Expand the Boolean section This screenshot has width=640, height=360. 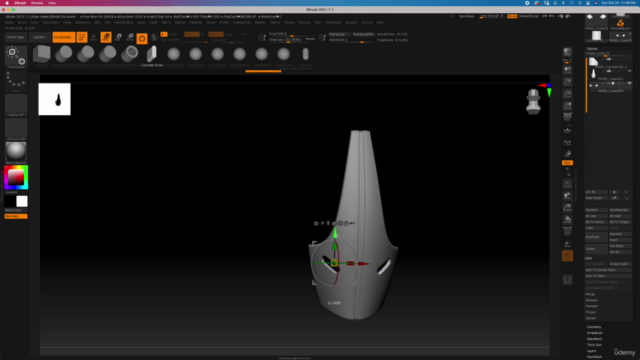(591, 300)
